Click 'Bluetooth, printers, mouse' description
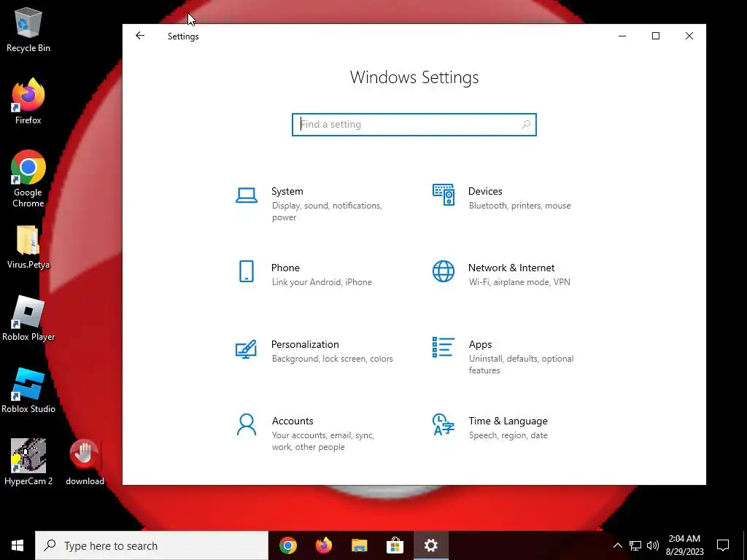 [x=519, y=206]
